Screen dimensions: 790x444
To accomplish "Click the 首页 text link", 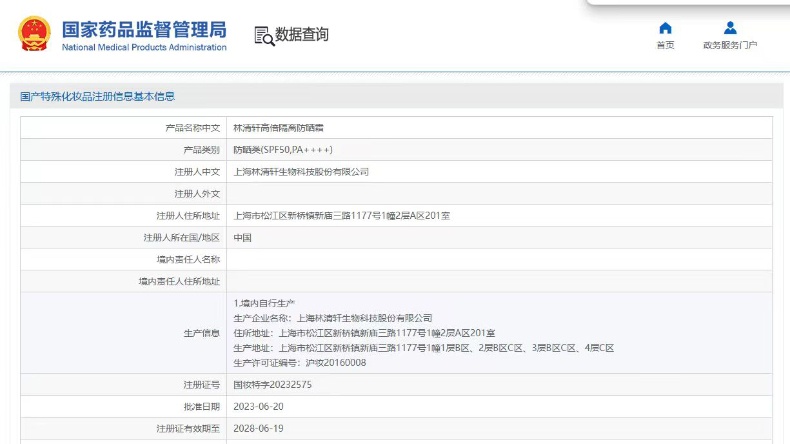I will click(666, 45).
